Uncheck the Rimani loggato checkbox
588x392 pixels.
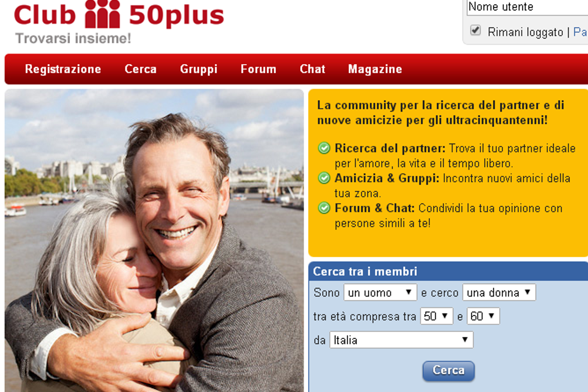[x=475, y=31]
